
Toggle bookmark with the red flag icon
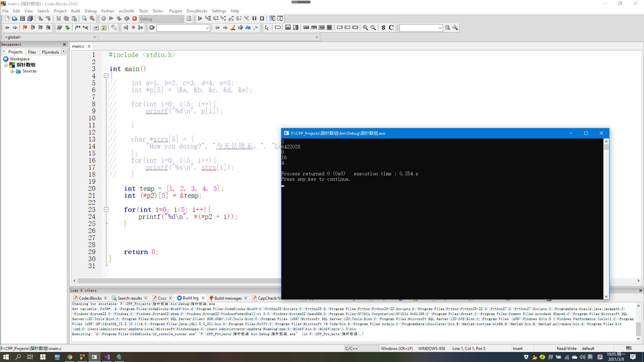pyautogui.click(x=25, y=28)
